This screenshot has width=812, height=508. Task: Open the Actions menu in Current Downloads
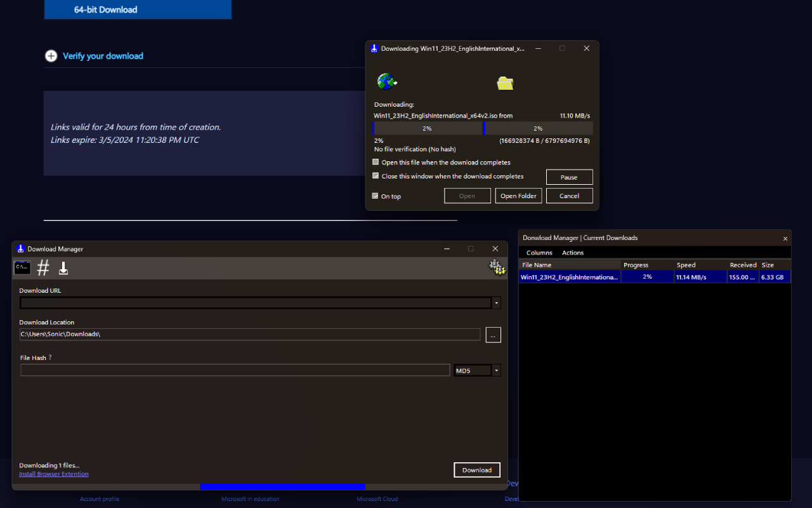tap(573, 253)
